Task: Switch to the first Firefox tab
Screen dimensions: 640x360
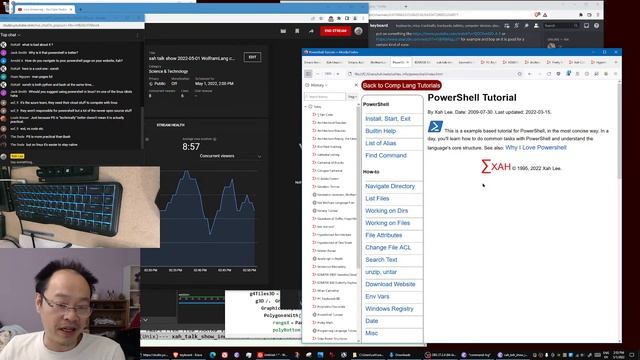Action: click(312, 62)
